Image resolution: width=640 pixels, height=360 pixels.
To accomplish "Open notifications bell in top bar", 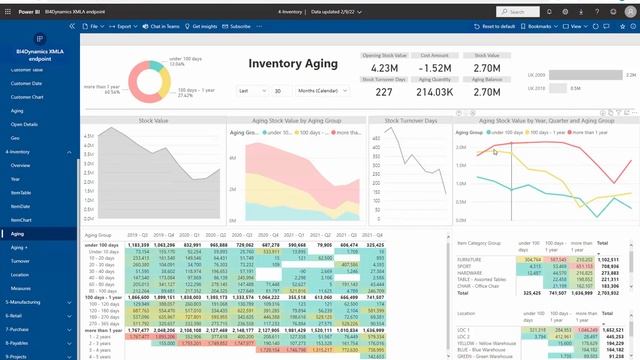I will (x=549, y=12).
